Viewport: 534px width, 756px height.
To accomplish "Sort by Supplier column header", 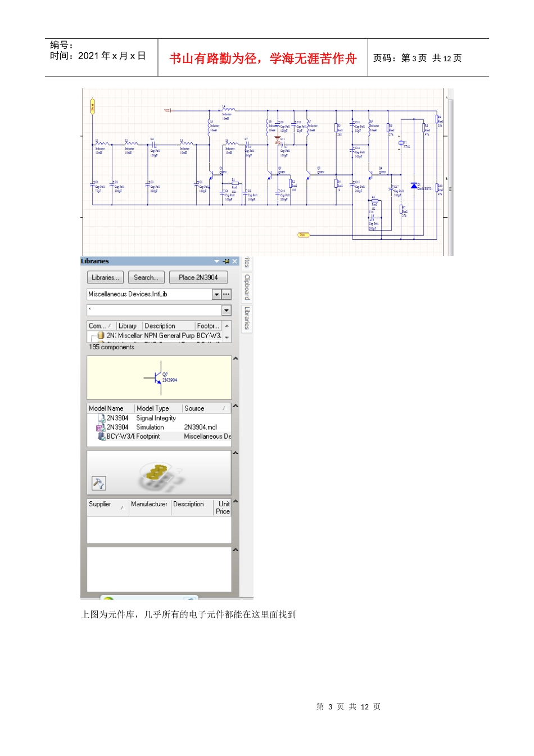I will (x=108, y=507).
